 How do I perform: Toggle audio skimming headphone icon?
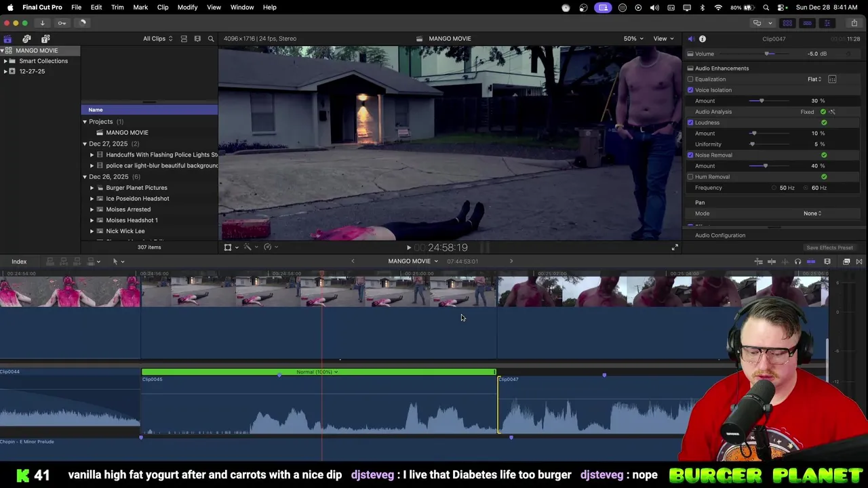[x=797, y=262]
